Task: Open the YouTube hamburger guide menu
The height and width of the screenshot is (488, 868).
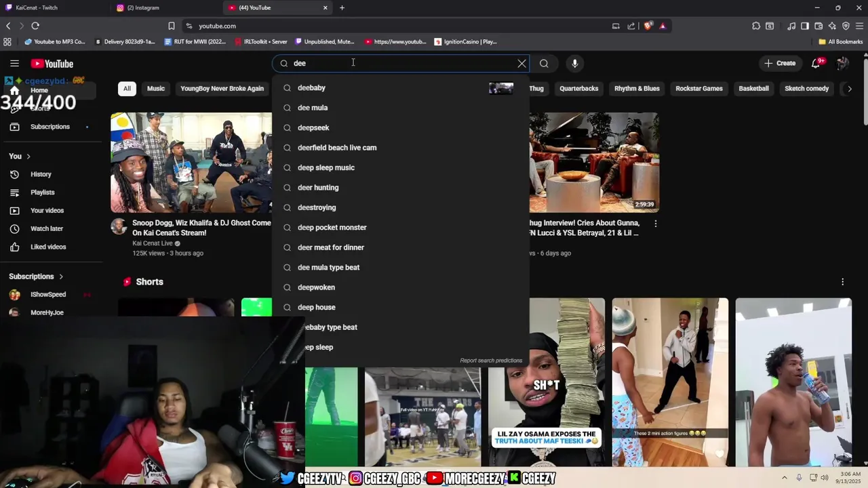Action: (14, 64)
